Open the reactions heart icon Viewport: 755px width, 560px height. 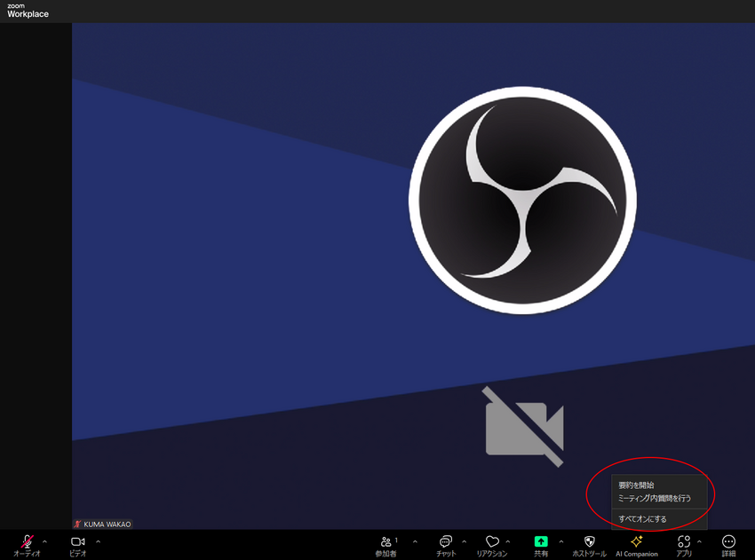click(492, 542)
